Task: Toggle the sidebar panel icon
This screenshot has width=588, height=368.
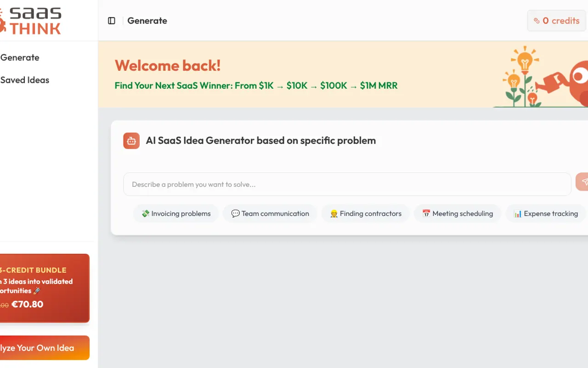Action: tap(112, 21)
